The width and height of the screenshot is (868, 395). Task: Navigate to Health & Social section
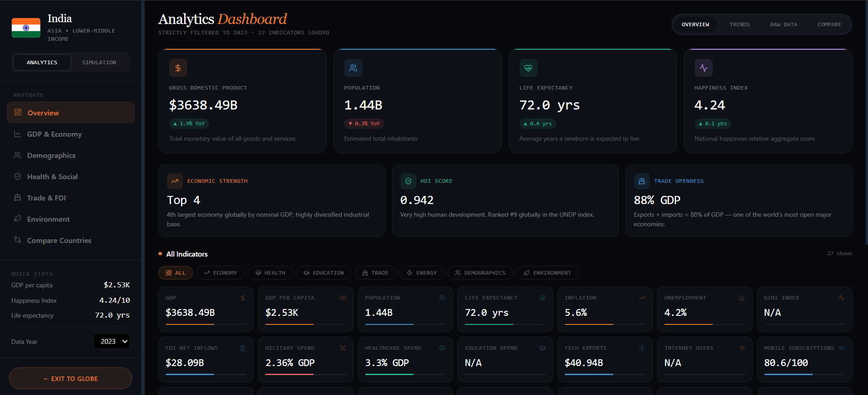pos(71,176)
